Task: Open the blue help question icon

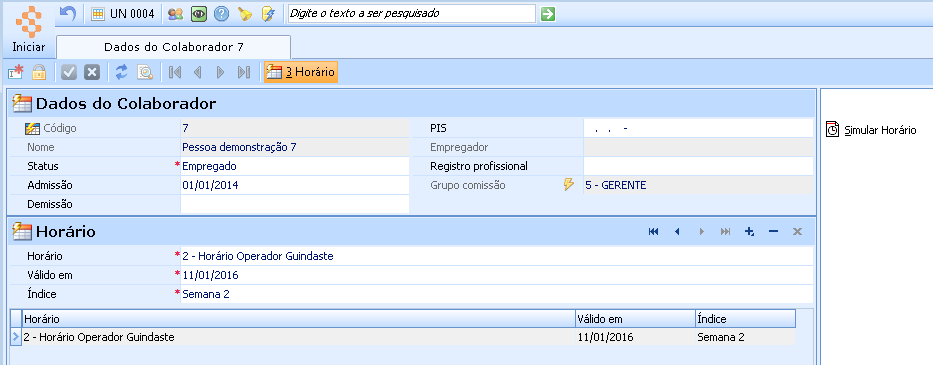Action: coord(221,14)
